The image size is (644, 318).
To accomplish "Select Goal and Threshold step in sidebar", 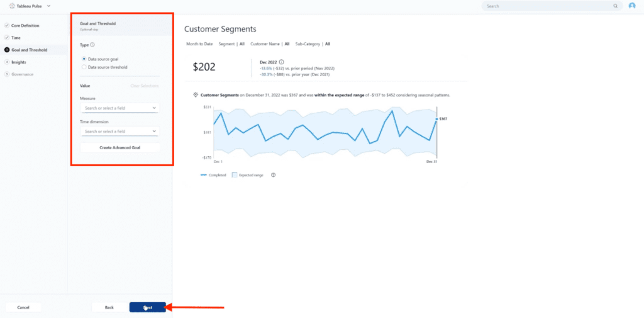I will [29, 50].
